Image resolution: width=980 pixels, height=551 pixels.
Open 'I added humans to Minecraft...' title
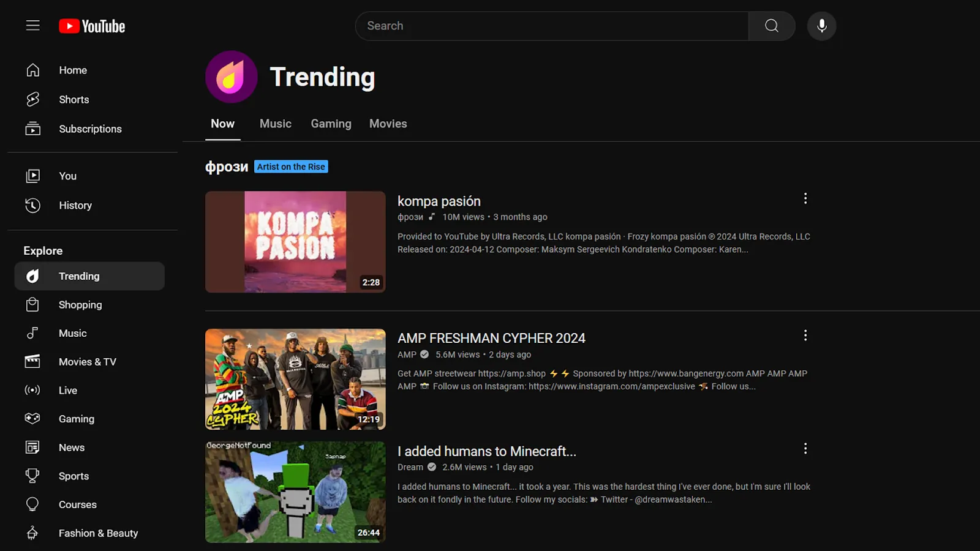486,451
